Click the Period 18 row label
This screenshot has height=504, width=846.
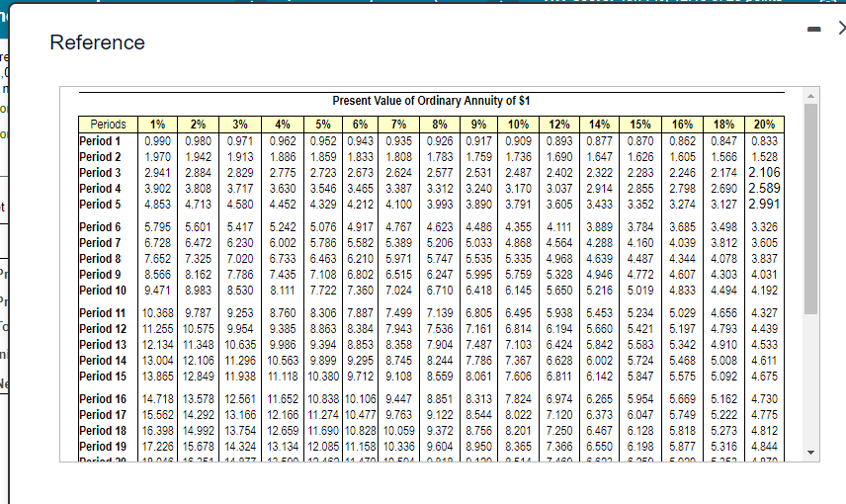103,430
